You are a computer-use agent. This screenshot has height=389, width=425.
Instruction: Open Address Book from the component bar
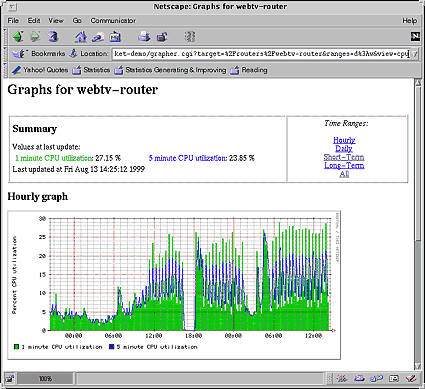click(394, 379)
